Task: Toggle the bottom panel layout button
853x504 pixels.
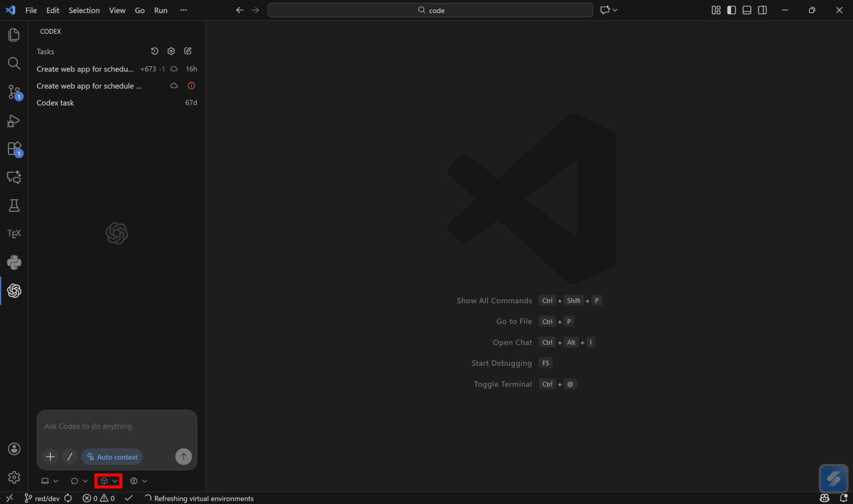Action: pos(747,10)
